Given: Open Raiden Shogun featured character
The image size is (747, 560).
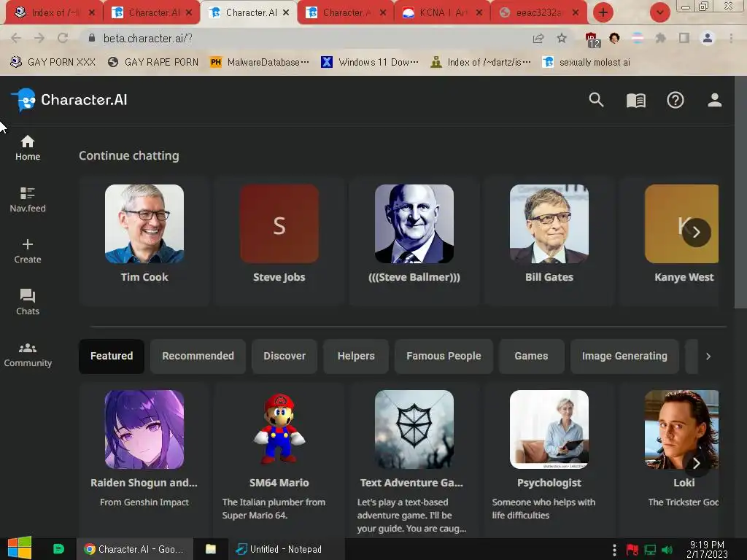Looking at the screenshot, I should point(144,459).
